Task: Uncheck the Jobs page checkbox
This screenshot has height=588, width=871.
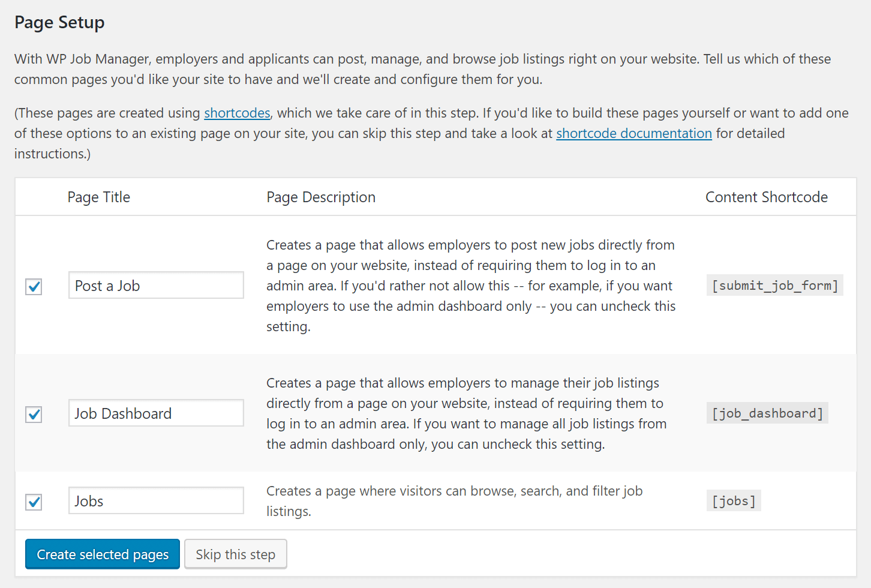Action: click(33, 502)
